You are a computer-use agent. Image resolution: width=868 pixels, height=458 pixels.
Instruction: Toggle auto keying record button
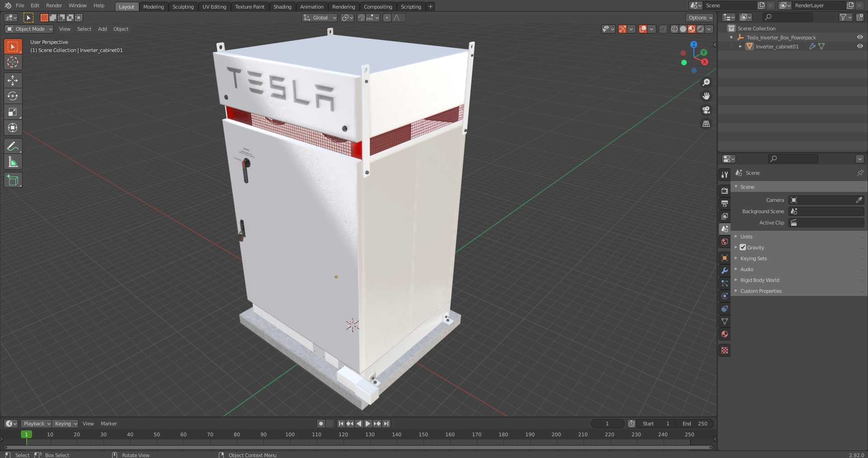click(321, 424)
